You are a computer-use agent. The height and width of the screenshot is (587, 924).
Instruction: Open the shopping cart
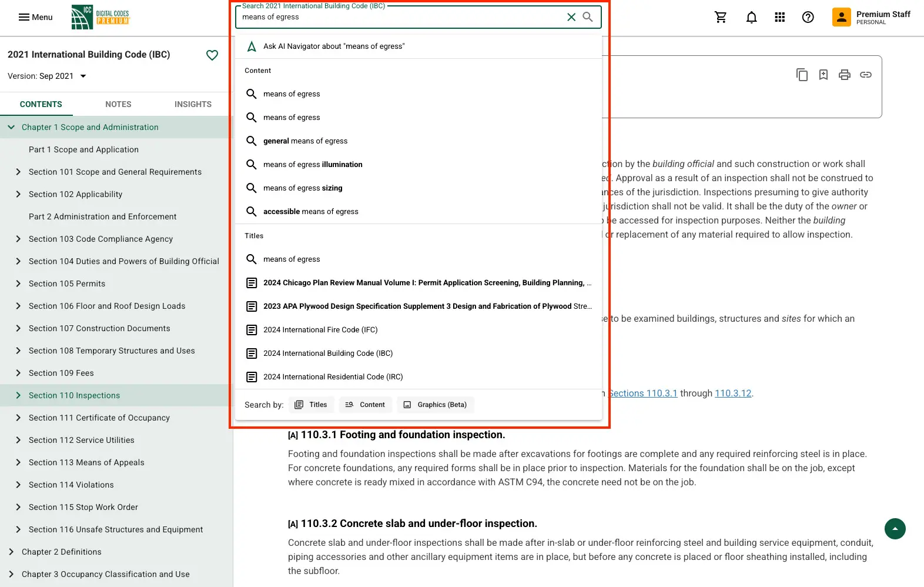click(x=721, y=18)
